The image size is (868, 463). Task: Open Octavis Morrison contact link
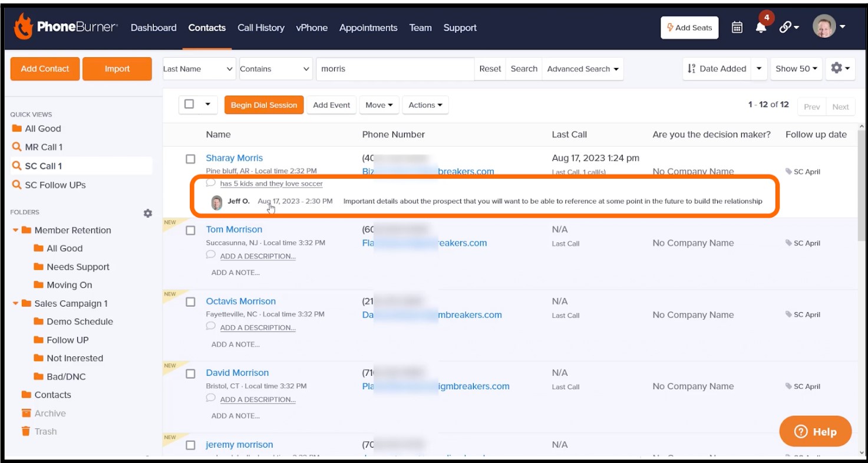[x=241, y=301]
